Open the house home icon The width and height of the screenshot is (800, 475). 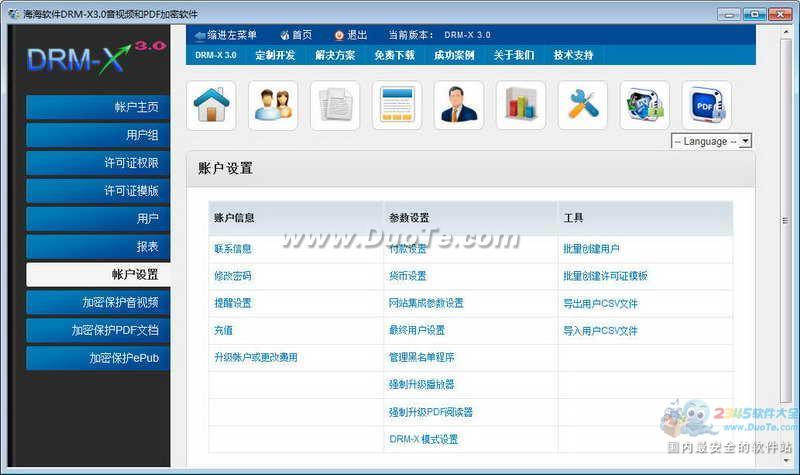pyautogui.click(x=211, y=105)
